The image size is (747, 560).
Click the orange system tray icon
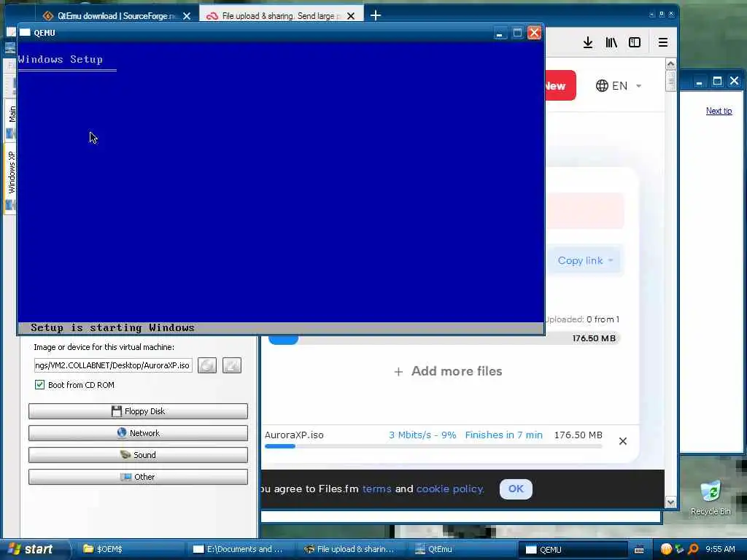(666, 549)
